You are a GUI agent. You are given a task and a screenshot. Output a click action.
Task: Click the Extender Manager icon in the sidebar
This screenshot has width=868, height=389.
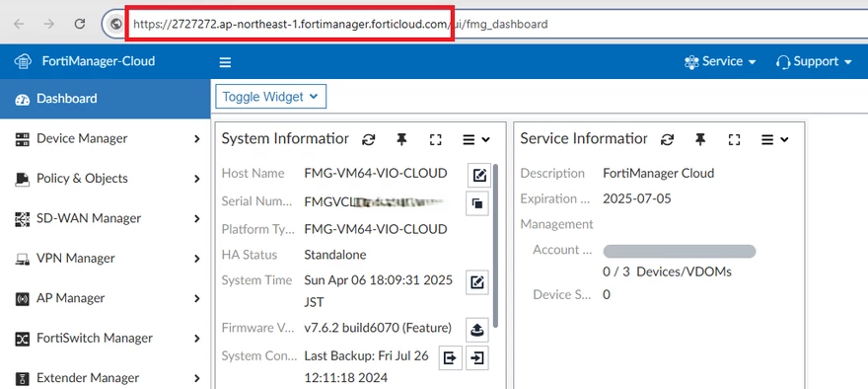tap(22, 378)
